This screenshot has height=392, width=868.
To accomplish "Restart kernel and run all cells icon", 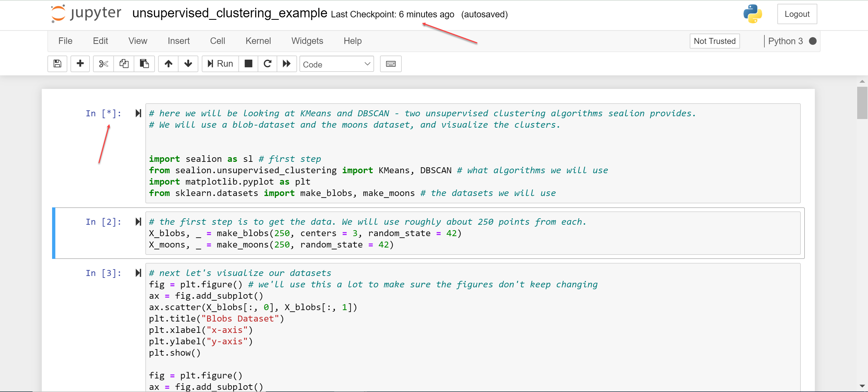I will [286, 64].
